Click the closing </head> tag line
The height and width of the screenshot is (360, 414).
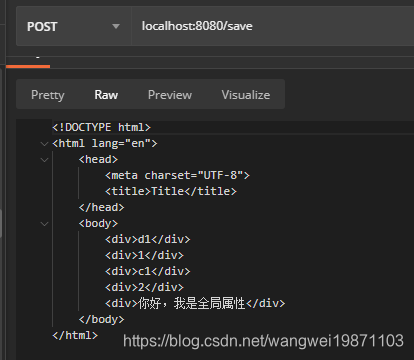pos(101,207)
